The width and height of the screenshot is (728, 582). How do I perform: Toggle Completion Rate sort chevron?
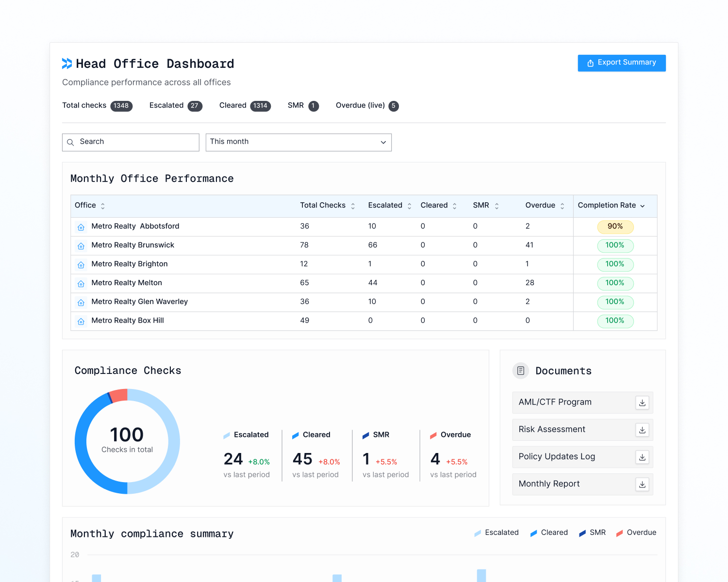[x=642, y=206]
